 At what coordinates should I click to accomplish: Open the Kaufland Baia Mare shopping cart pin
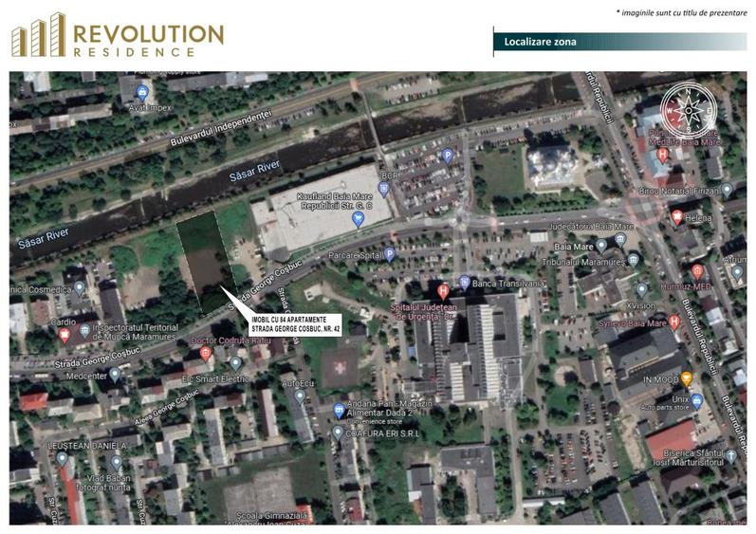coord(358,220)
